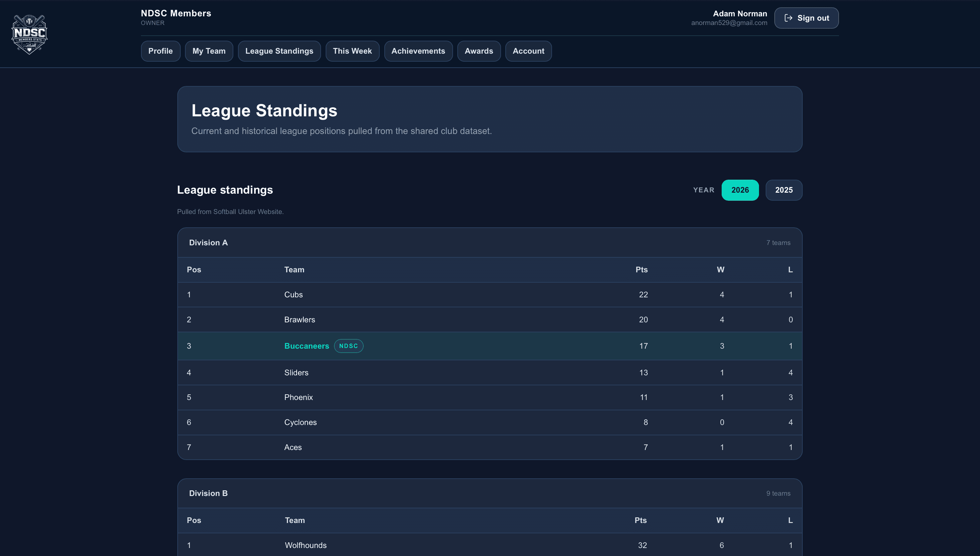Select the Wolfhounds team in Division B

pos(305,545)
